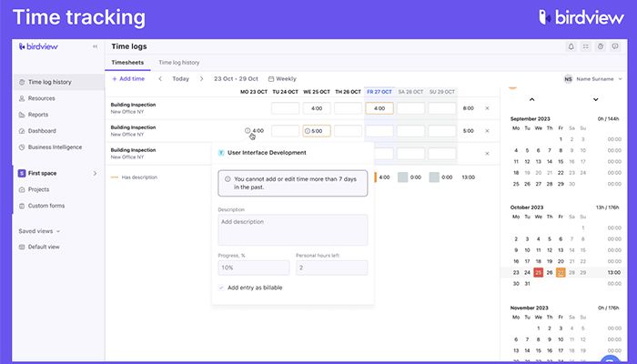Expand the Weekly view dropdown
Viewport: 637px width, 364px height.
[281, 79]
